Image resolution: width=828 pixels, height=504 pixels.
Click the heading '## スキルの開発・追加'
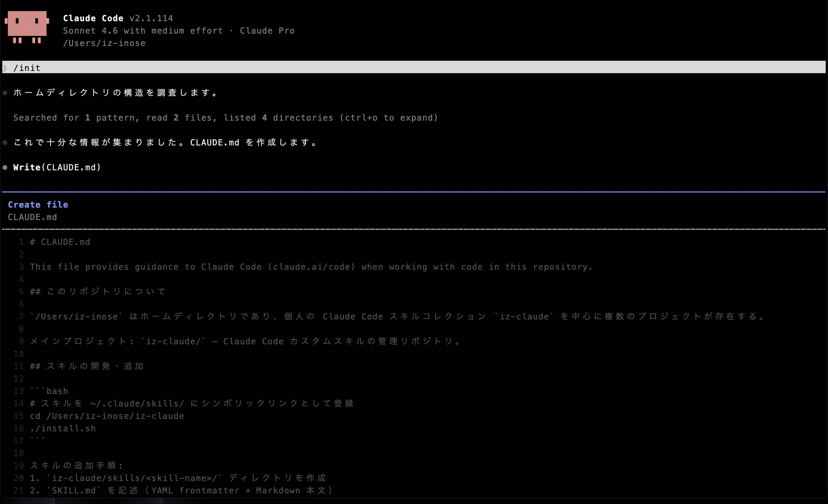click(x=87, y=366)
